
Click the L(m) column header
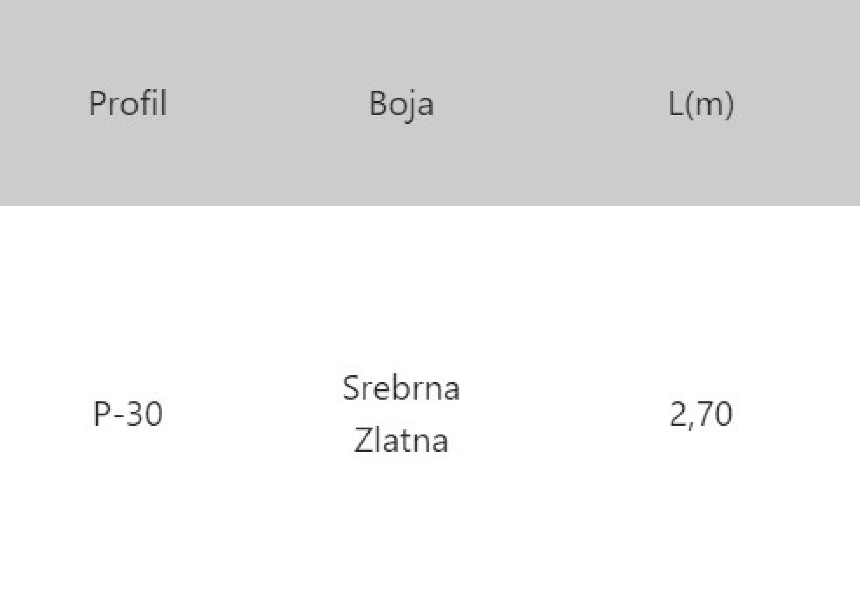[701, 105]
